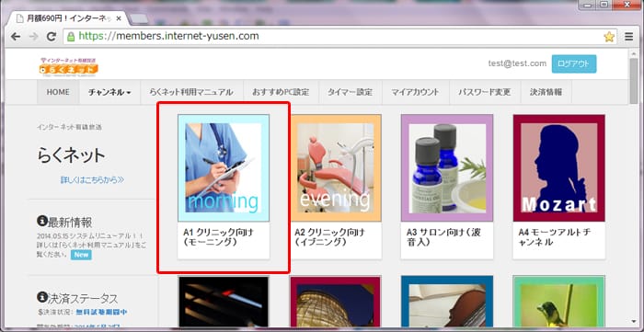Open the Mozart silhouette thumbnail
The height and width of the screenshot is (332, 644).
point(559,168)
